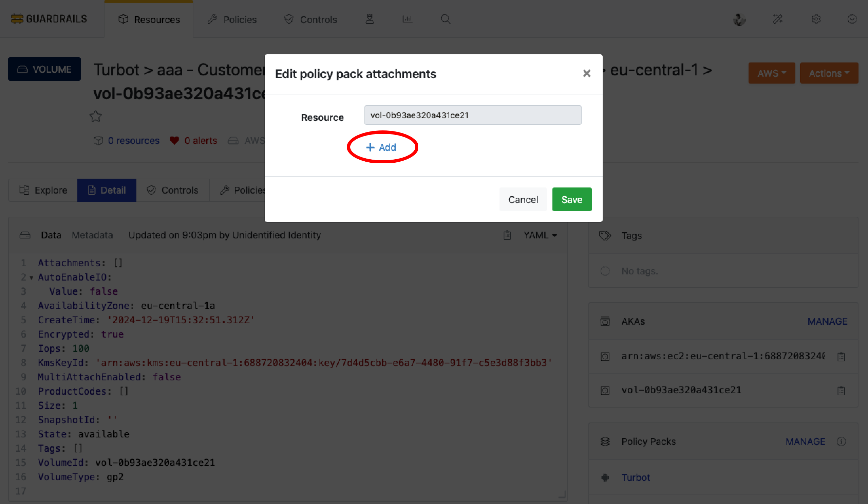The width and height of the screenshot is (868, 504).
Task: Open the AWS dropdown
Action: [x=772, y=73]
